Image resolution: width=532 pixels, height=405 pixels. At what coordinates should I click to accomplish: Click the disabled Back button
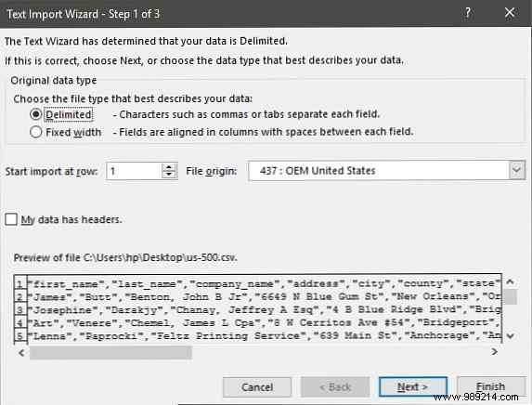coord(335,387)
